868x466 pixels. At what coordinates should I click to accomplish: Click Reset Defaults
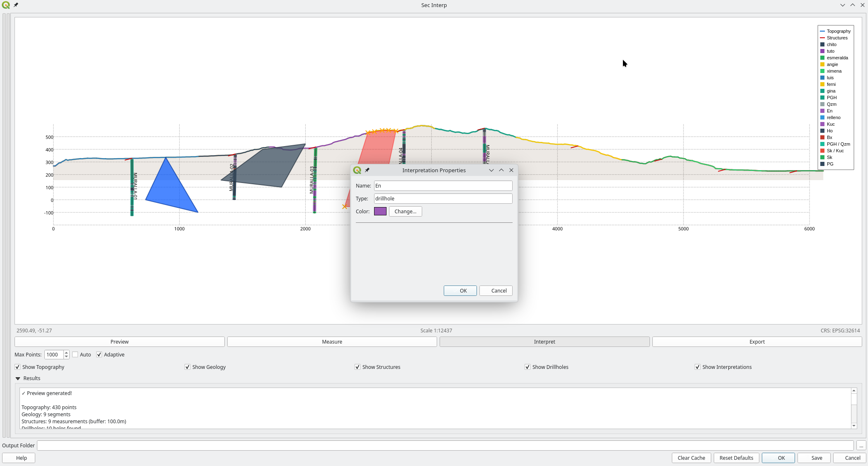[x=736, y=458]
